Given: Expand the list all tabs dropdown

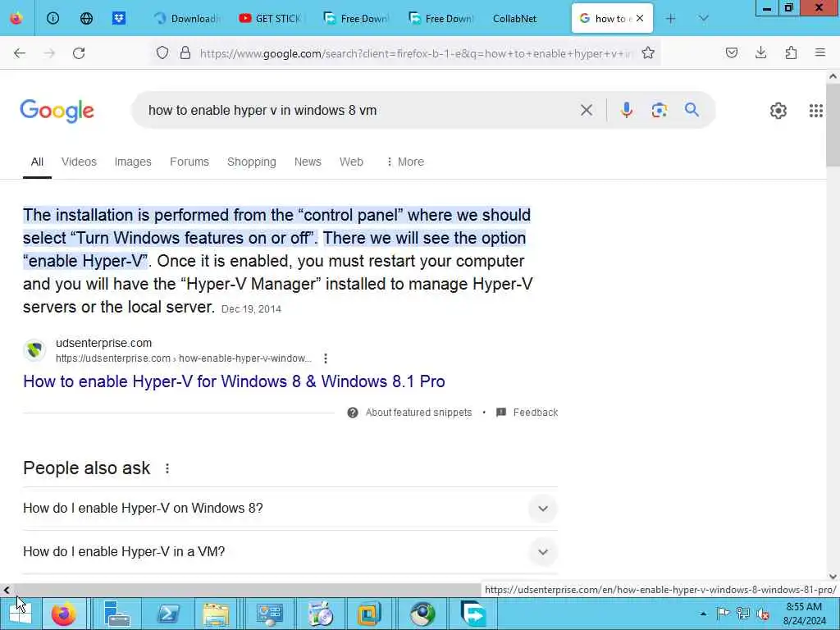Looking at the screenshot, I should coord(703,18).
